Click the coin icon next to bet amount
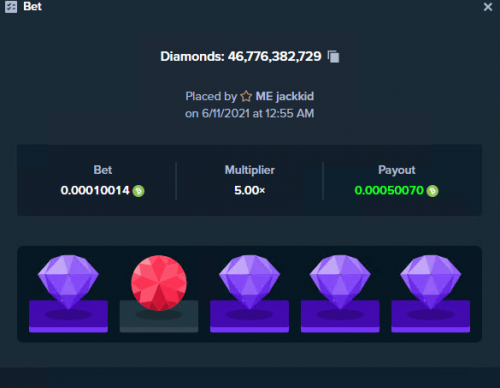This screenshot has height=388, width=500. (138, 191)
